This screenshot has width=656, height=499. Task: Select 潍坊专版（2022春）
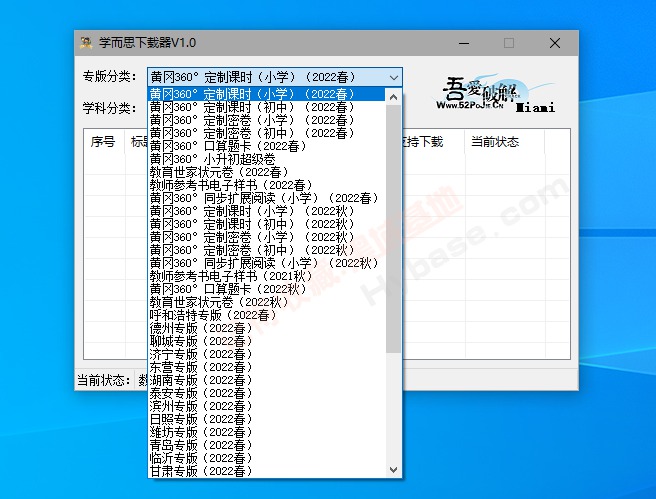[266, 432]
